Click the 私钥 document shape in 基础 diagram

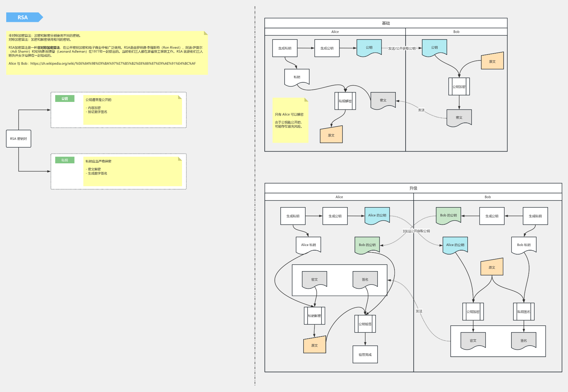[297, 77]
